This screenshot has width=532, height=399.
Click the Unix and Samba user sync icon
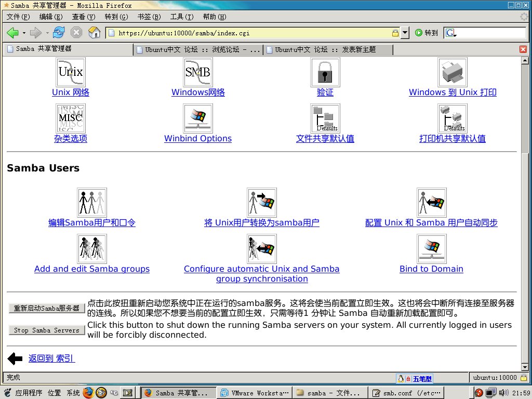pyautogui.click(x=431, y=202)
